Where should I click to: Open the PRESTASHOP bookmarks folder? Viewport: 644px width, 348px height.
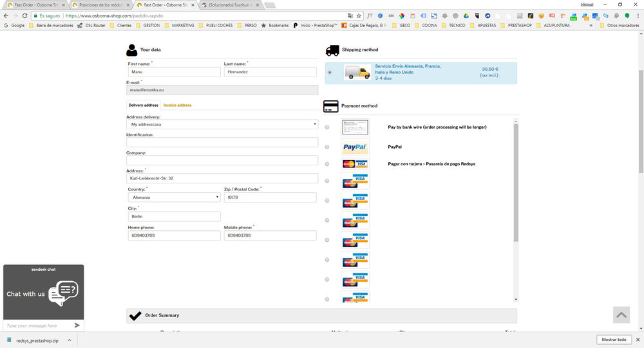click(x=516, y=26)
